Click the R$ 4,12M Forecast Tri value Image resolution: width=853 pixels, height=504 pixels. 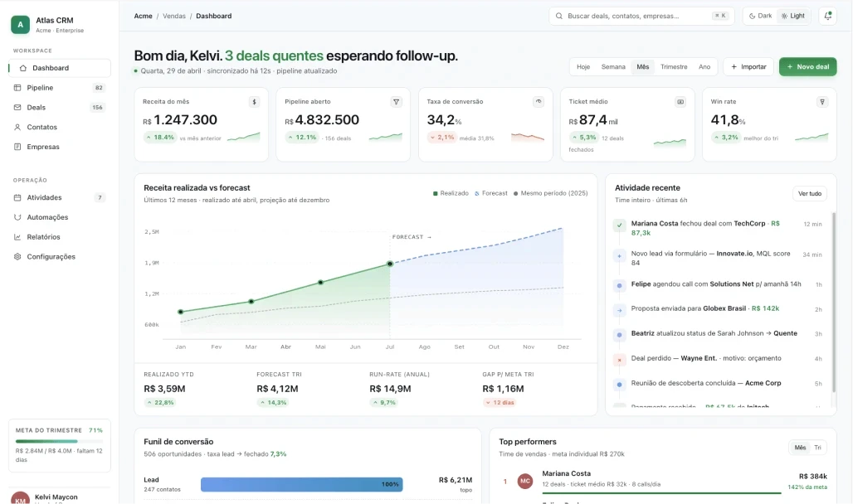(277, 389)
